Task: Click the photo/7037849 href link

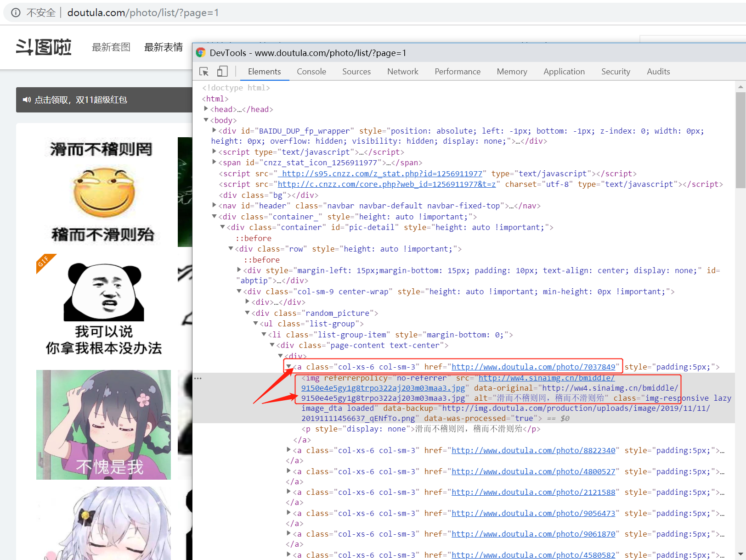Action: 533,367
